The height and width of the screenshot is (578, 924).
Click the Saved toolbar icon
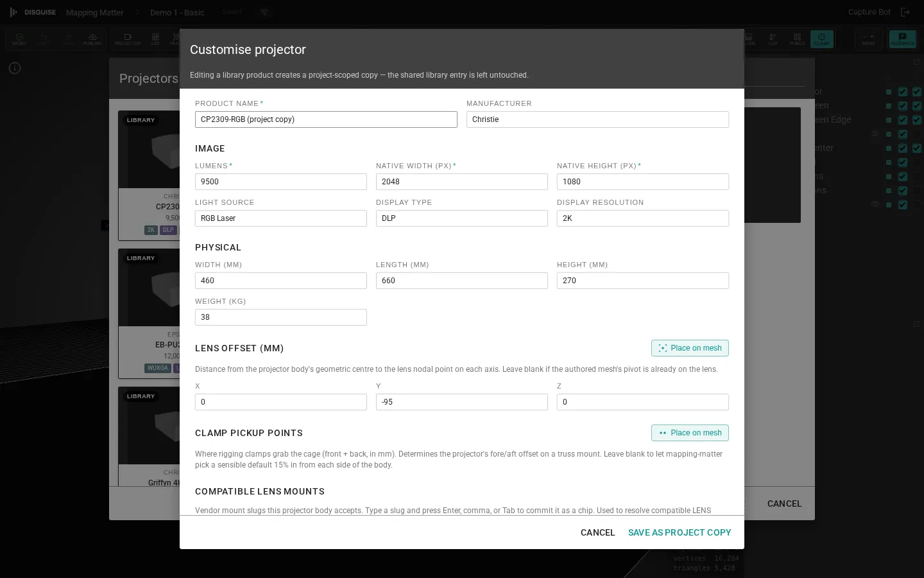pos(19,39)
